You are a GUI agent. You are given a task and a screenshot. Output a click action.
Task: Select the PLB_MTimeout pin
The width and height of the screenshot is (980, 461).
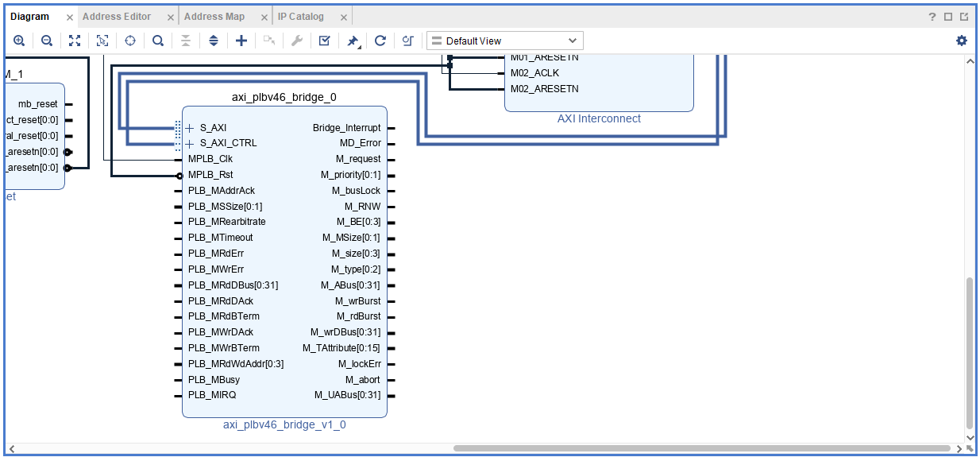221,238
